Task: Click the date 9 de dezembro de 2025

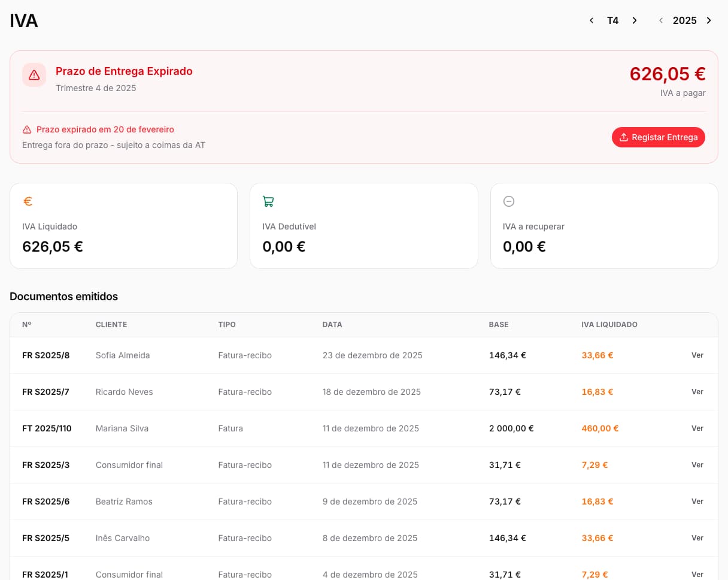Action: pyautogui.click(x=370, y=502)
